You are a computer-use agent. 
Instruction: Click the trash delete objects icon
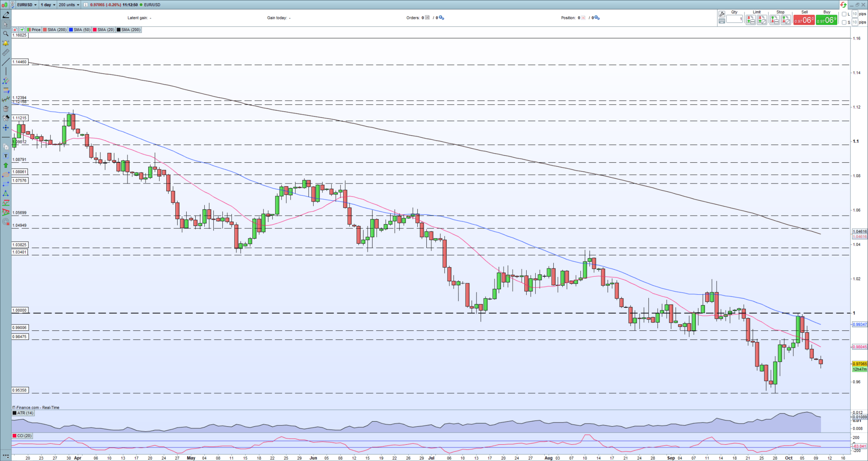pos(5,109)
